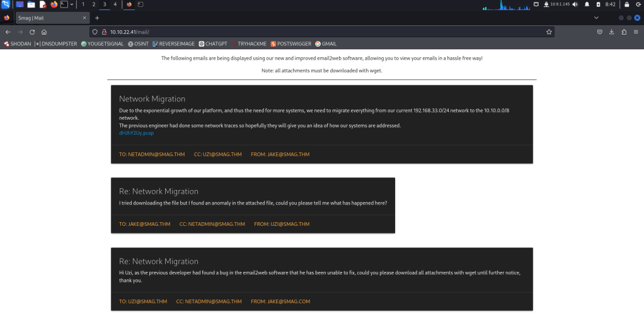Switch to workspace 2
The height and width of the screenshot is (314, 644).
tap(94, 4)
